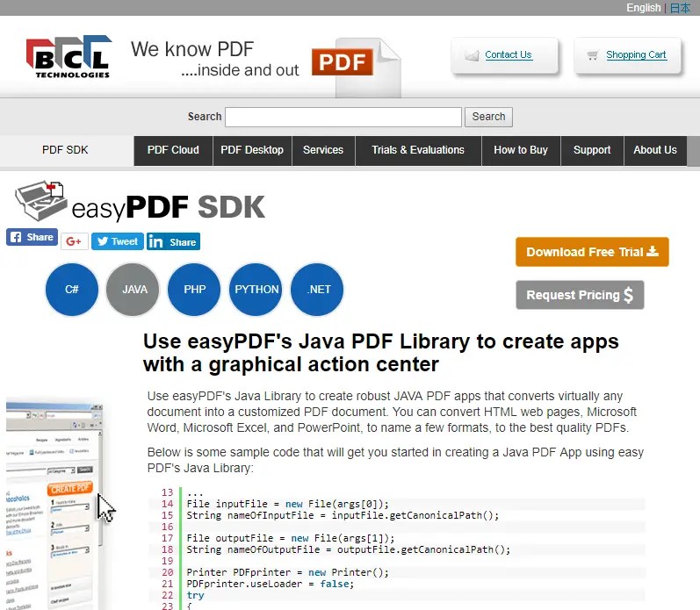The image size is (700, 610).
Task: Click code line 21 PDFprinter.useLoader
Action: coord(271,585)
